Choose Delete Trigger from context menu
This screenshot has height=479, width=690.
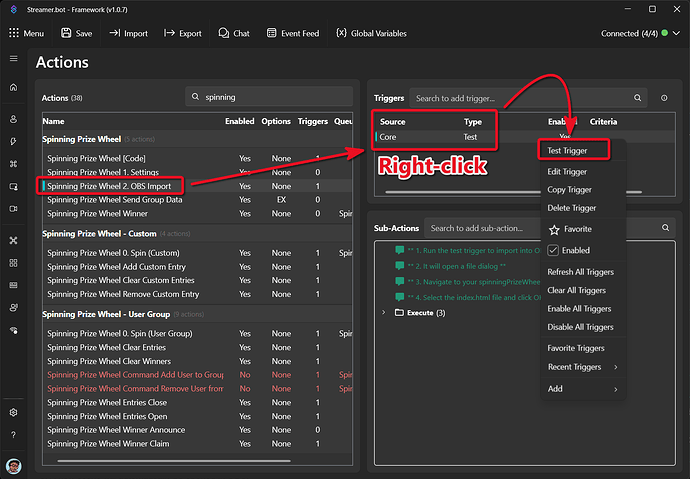click(572, 208)
